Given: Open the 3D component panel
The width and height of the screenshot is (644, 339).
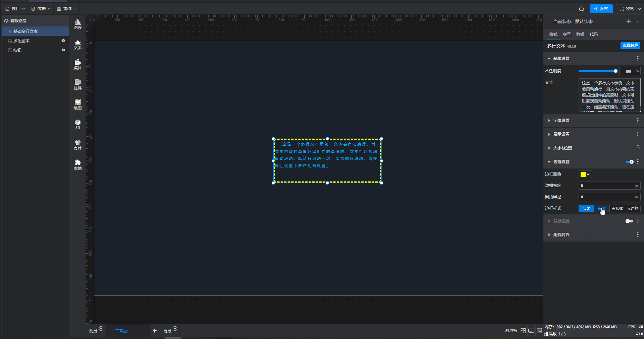Looking at the screenshot, I should click(77, 124).
